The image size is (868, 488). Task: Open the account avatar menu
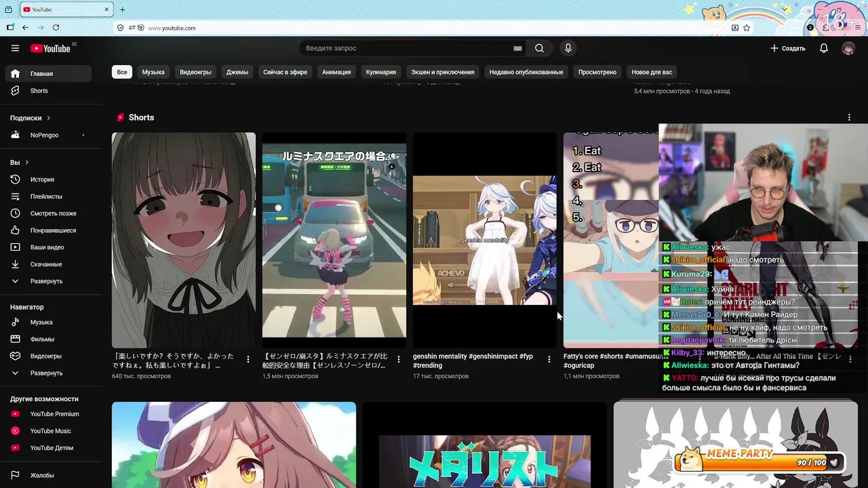(848, 48)
